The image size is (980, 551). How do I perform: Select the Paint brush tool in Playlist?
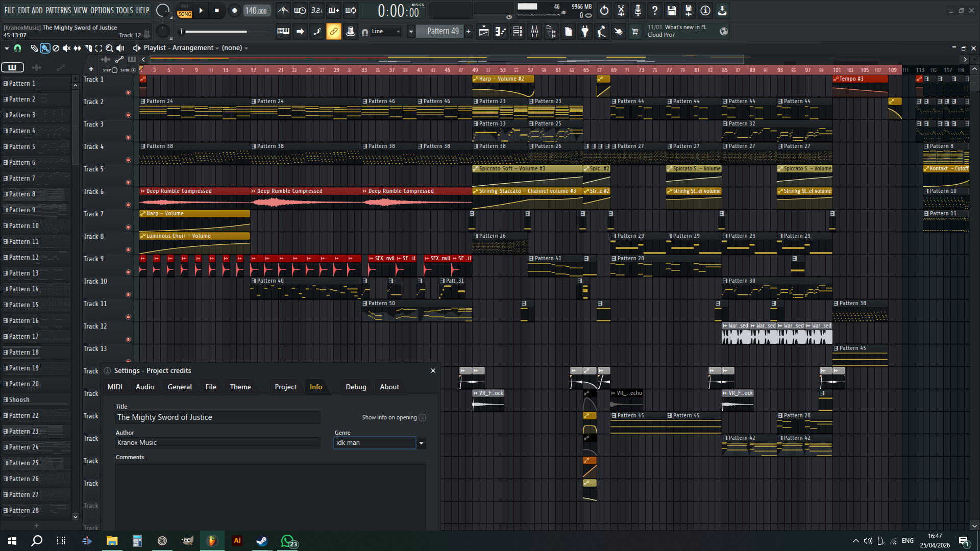pyautogui.click(x=45, y=48)
